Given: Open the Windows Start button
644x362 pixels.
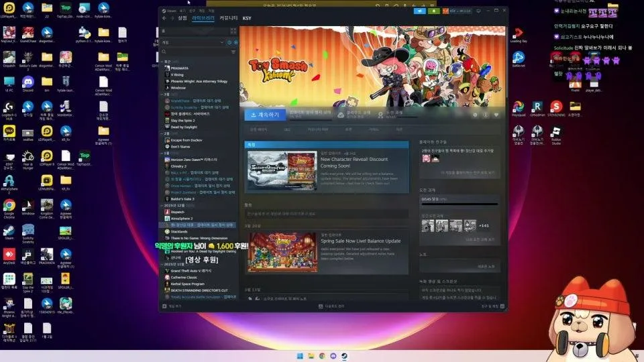Looking at the screenshot, I should (300, 356).
